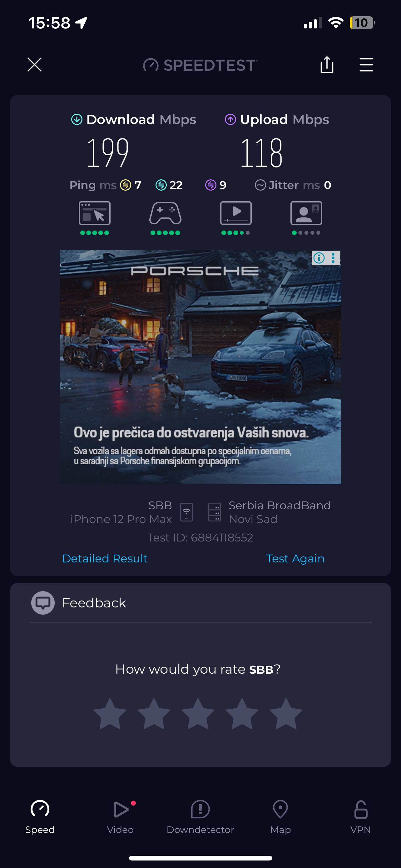401x868 pixels.
Task: Open the Porsche advertisement banner
Action: pos(200,367)
